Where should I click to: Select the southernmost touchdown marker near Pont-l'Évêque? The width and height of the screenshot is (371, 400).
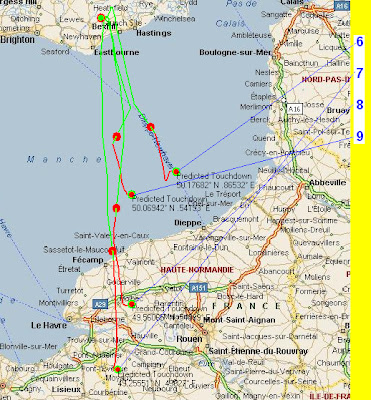117,369
